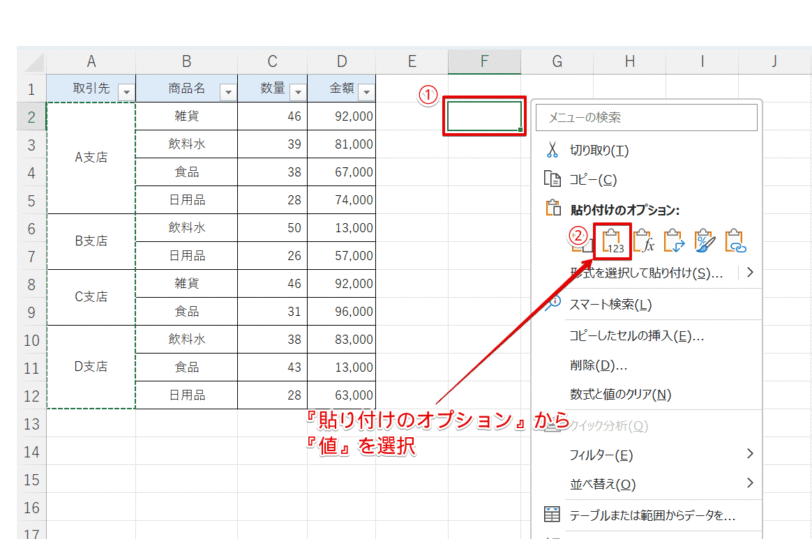This screenshot has height=539, width=812.
Task: Click the amount cell 81,000
Action: [x=342, y=144]
